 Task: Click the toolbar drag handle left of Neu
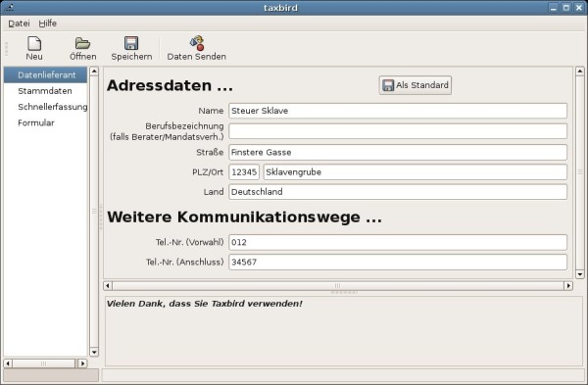(x=6, y=49)
